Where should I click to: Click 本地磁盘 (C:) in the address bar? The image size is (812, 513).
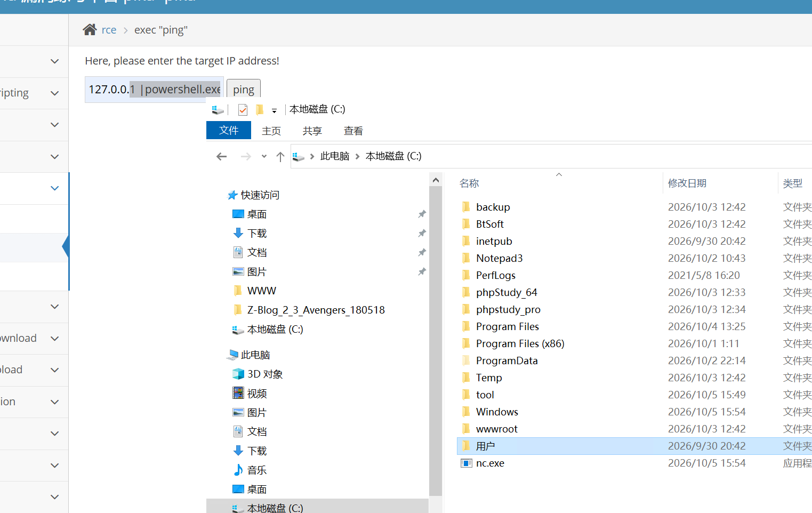click(393, 156)
